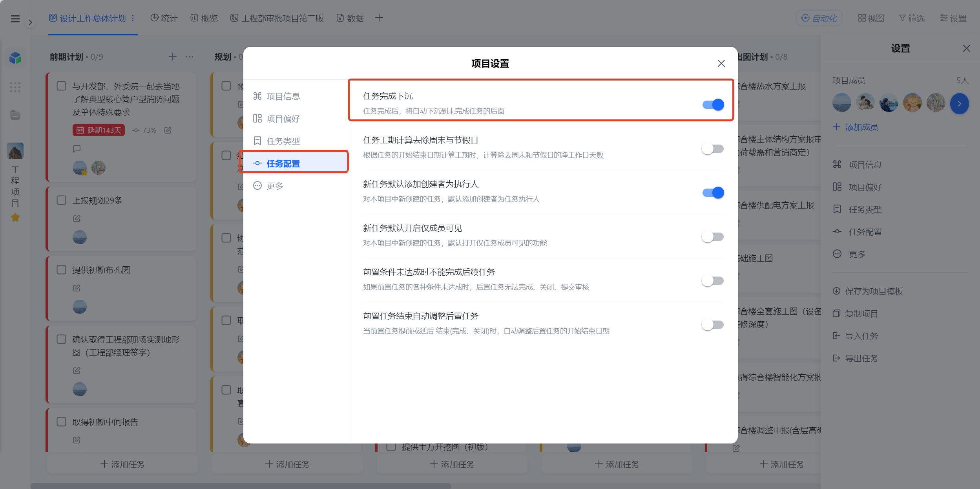Select 更多 in the dialog sidebar
980x489 pixels.
click(x=296, y=186)
